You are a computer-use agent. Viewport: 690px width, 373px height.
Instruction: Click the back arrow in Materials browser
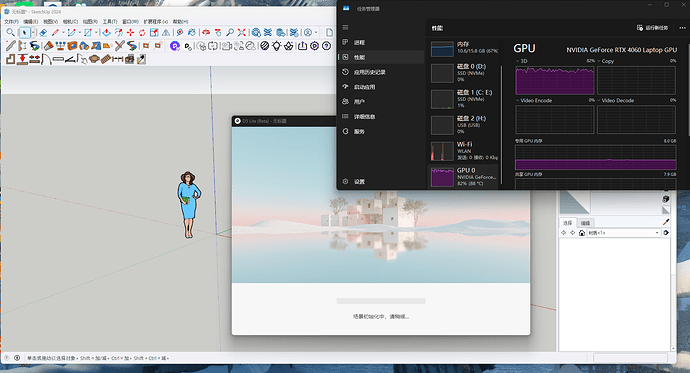(563, 233)
